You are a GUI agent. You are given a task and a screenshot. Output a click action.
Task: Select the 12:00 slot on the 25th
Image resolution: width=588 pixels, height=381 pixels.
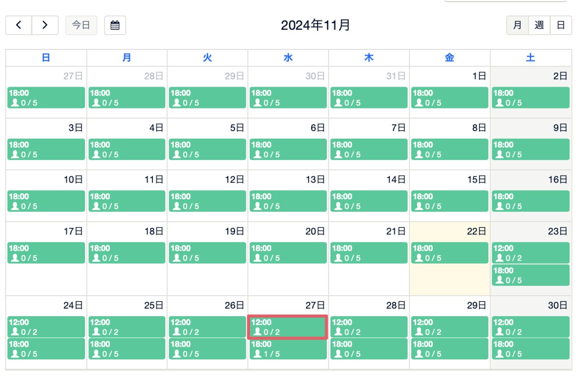click(x=127, y=327)
